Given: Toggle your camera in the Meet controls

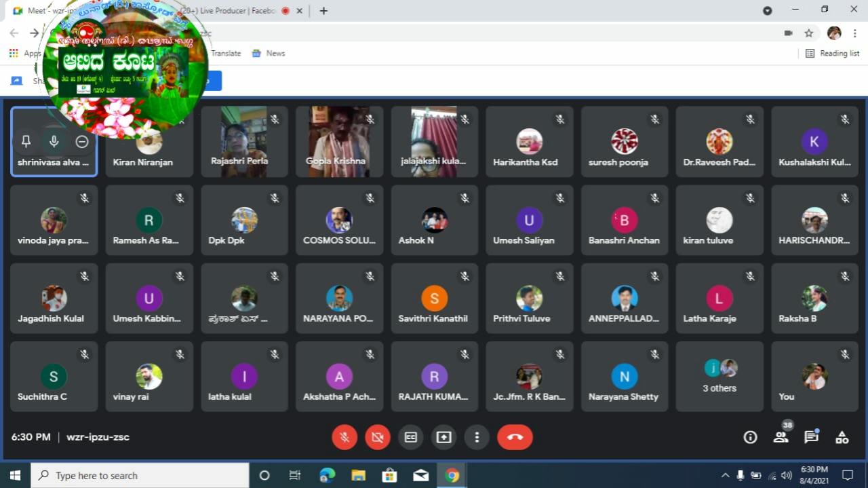Looking at the screenshot, I should (x=378, y=437).
